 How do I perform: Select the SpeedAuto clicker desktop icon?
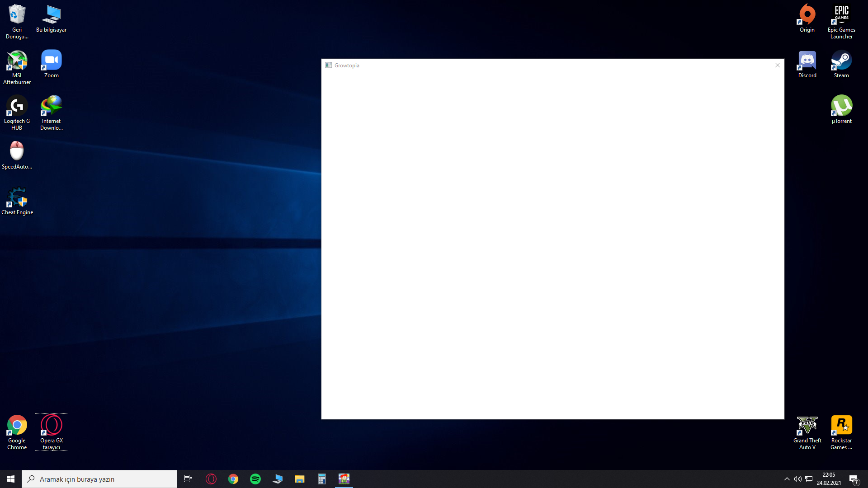[x=17, y=155]
